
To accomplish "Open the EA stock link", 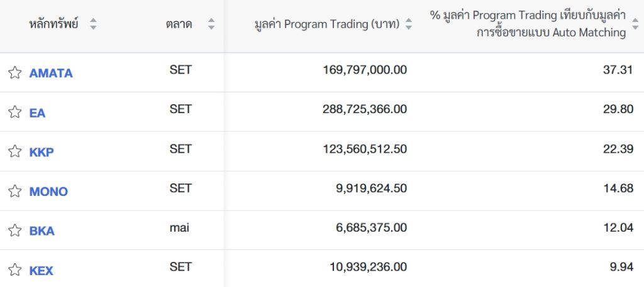I will [37, 113].
